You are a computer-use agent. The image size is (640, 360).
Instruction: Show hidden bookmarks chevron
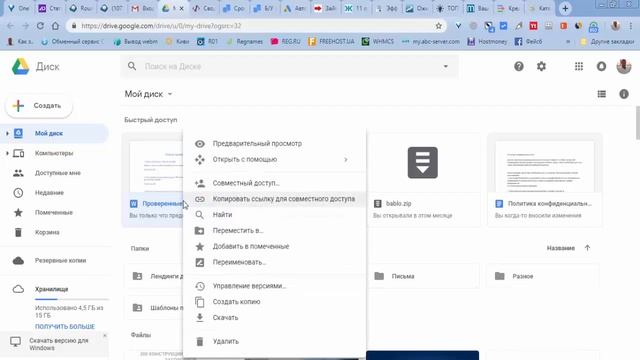[x=568, y=42]
